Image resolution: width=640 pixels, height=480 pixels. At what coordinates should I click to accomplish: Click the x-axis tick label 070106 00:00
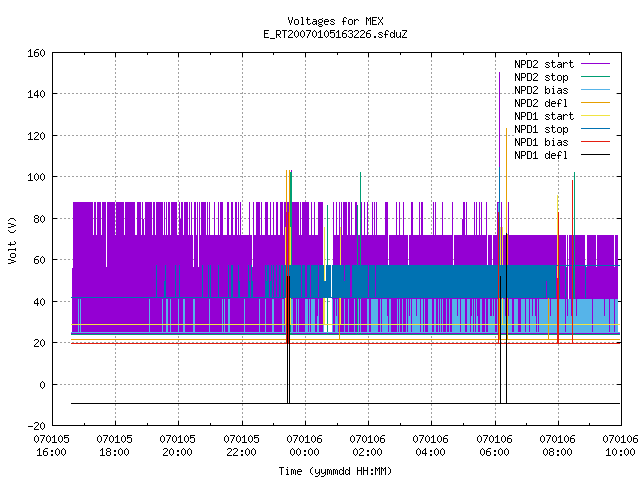tap(304, 446)
